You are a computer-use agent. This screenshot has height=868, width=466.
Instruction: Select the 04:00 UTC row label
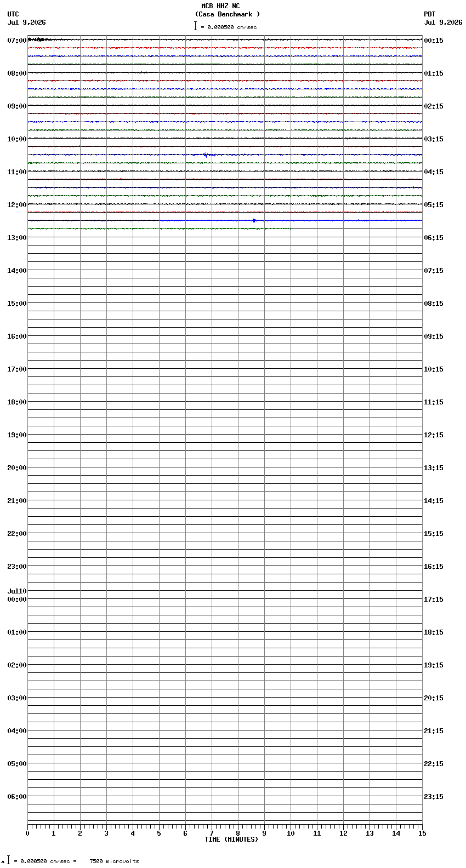pyautogui.click(x=17, y=731)
